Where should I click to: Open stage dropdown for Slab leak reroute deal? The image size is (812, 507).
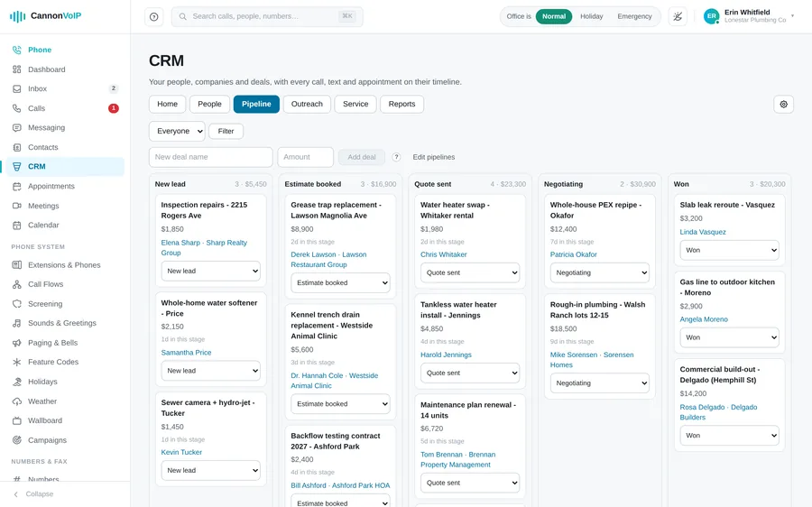[x=729, y=250]
